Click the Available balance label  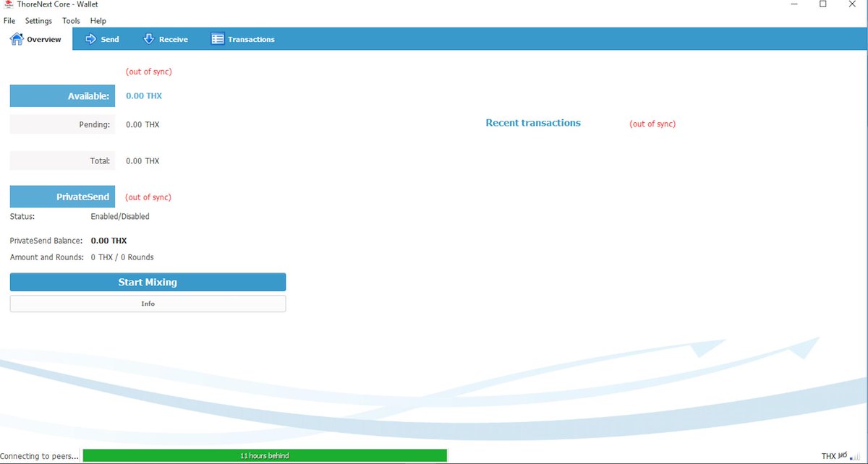[62, 95]
